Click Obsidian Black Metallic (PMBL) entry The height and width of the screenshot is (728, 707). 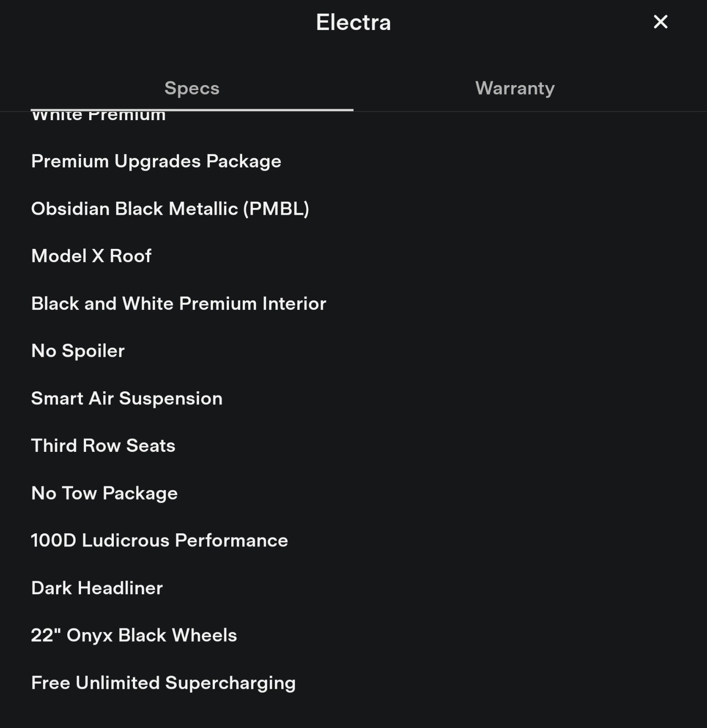click(170, 208)
